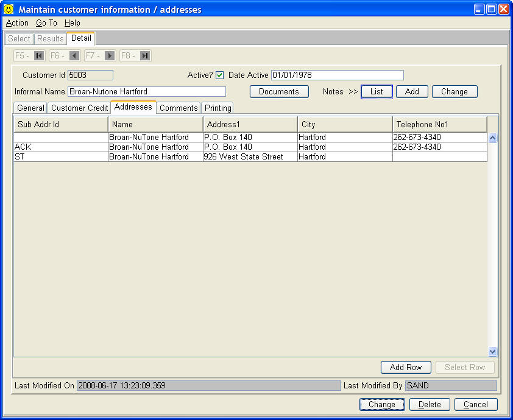Click the F7 next-record arrow icon
The width and height of the screenshot is (513, 420).
110,56
